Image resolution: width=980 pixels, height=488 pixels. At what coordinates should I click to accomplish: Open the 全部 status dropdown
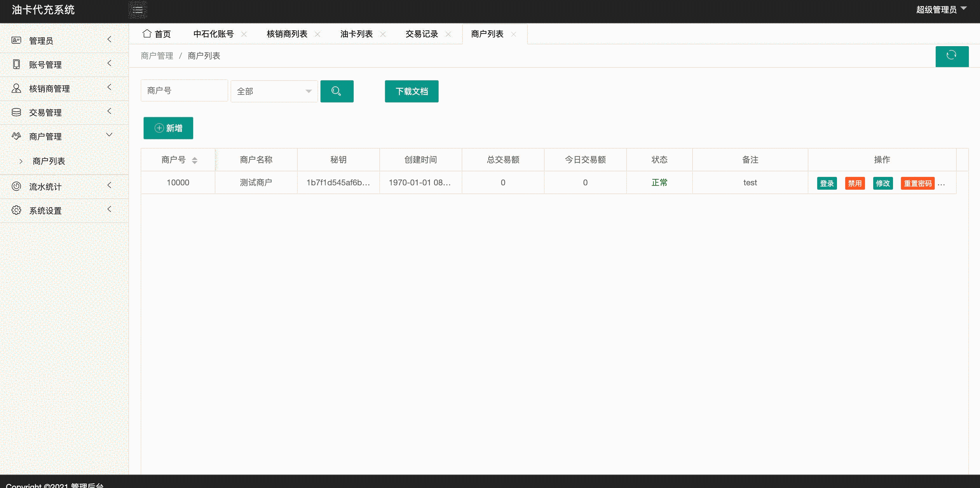click(x=274, y=91)
